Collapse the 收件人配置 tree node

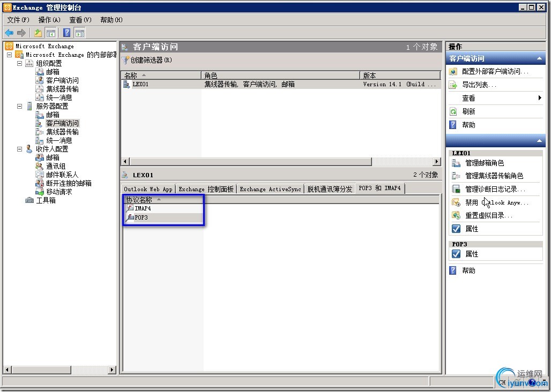click(20, 149)
